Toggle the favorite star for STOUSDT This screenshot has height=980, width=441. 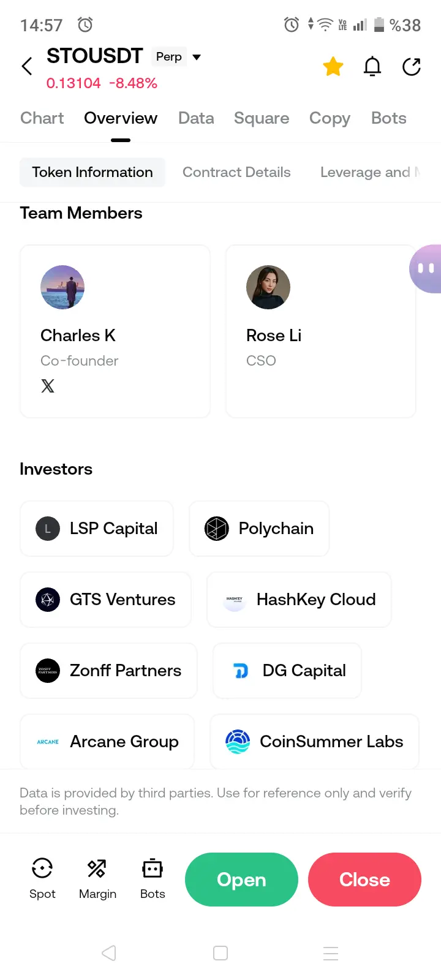tap(333, 66)
